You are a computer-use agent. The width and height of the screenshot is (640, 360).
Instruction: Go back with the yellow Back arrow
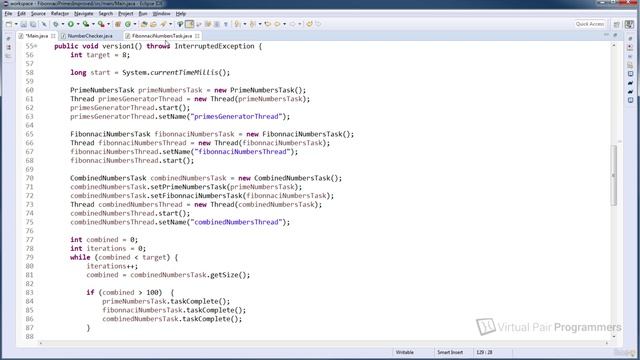(277, 24)
